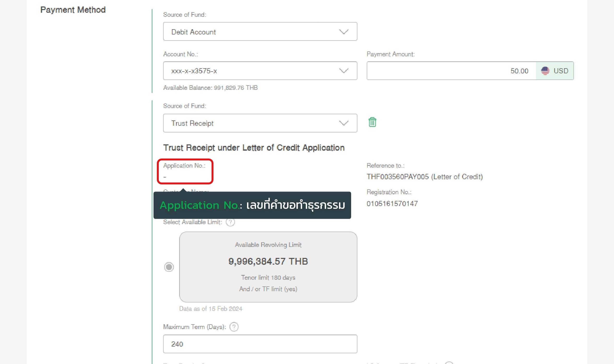Click the Payment Amount field showing 50.00
This screenshot has height=364, width=614.
pos(451,71)
